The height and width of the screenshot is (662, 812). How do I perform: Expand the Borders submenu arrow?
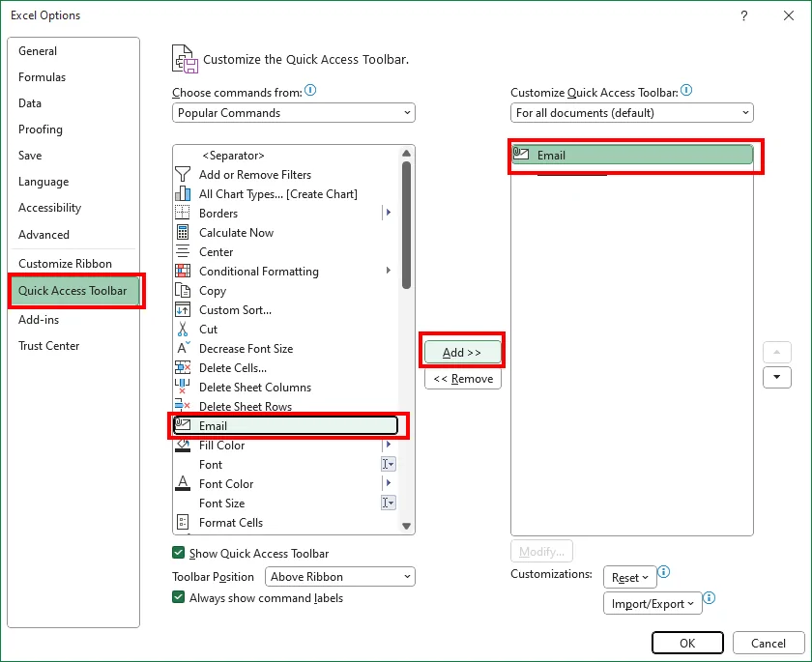pos(389,213)
